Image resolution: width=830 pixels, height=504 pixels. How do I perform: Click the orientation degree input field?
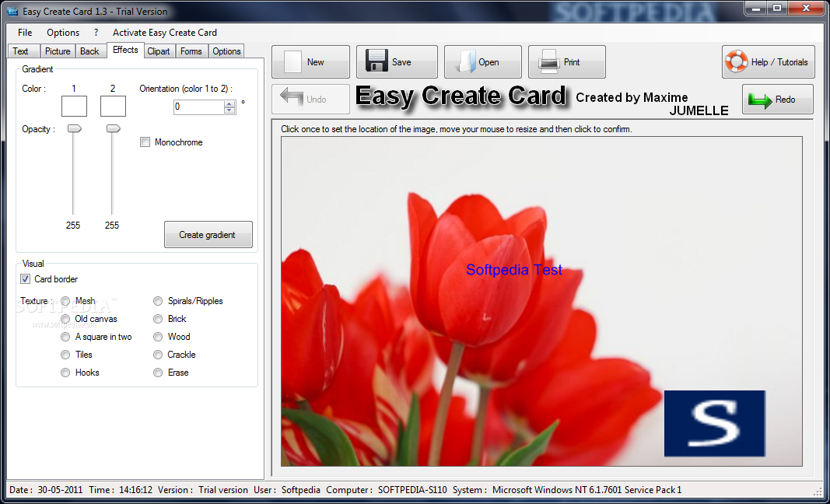(x=199, y=107)
